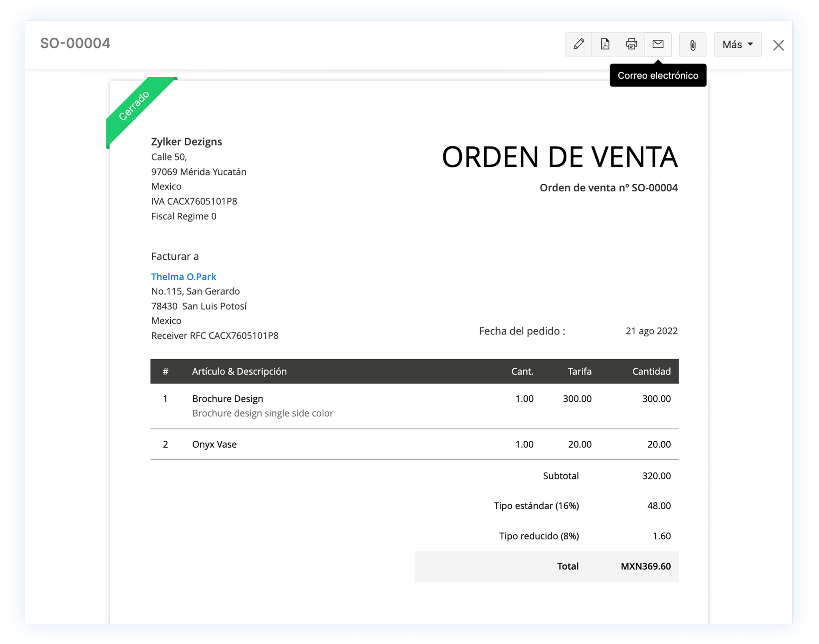The height and width of the screenshot is (644, 819).
Task: Click the Zylker Dezigns company name
Action: 186,141
